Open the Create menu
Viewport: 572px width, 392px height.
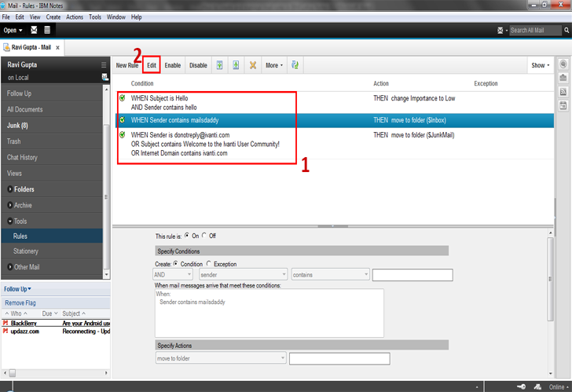pyautogui.click(x=53, y=17)
